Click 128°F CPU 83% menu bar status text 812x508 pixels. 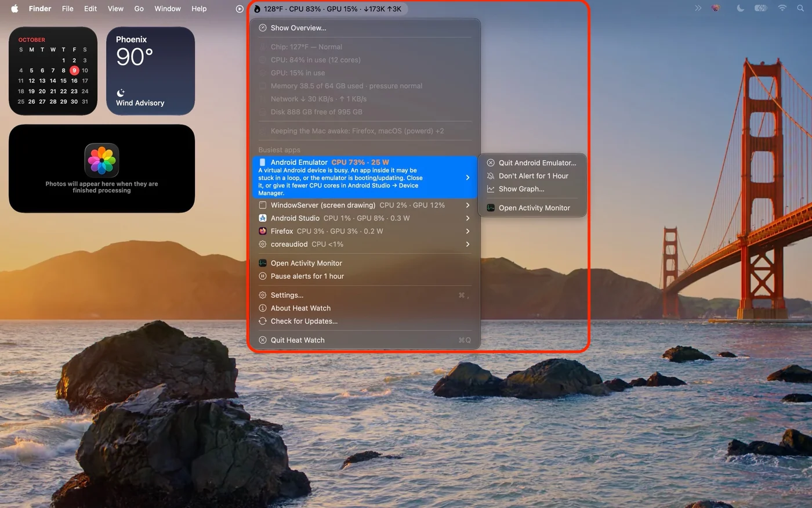332,9
